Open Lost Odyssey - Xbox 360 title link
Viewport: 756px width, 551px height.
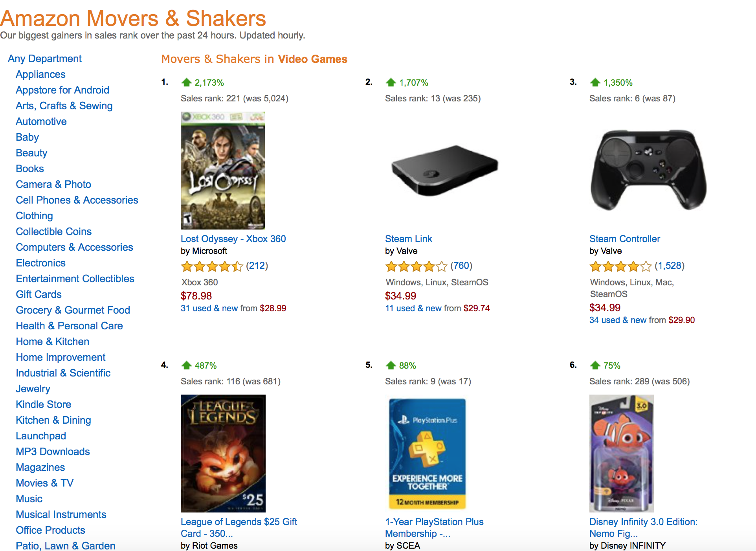pyautogui.click(x=233, y=239)
